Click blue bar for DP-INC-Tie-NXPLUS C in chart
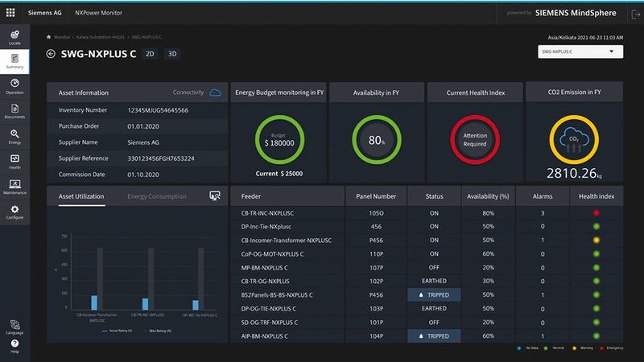This screenshot has width=644, height=362. point(196,305)
